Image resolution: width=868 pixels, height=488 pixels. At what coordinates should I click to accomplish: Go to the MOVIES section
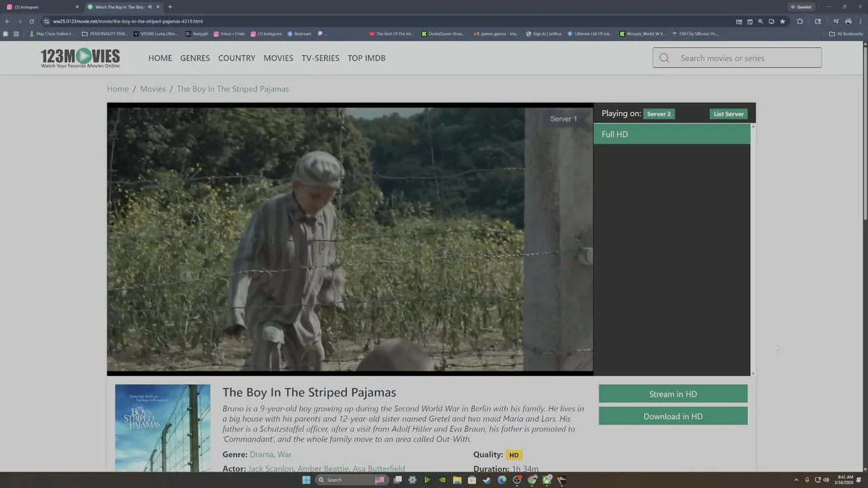point(278,58)
